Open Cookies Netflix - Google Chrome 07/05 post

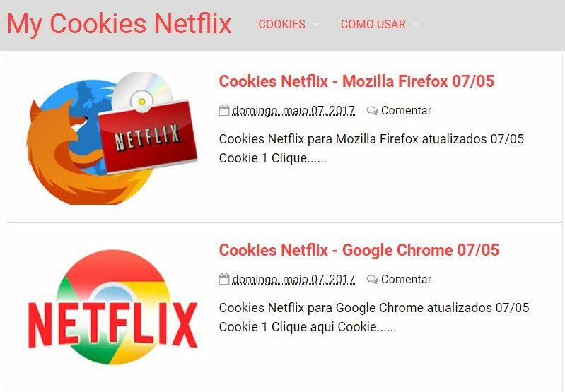359,250
